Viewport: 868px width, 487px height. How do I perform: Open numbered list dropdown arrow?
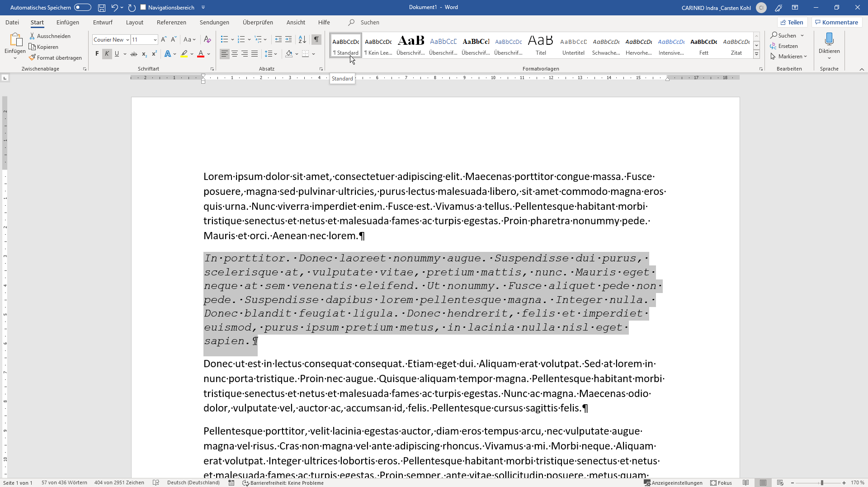[x=249, y=39]
